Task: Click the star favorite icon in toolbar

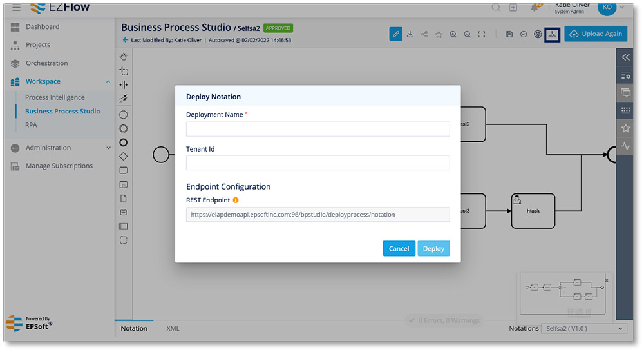Action: pos(439,34)
